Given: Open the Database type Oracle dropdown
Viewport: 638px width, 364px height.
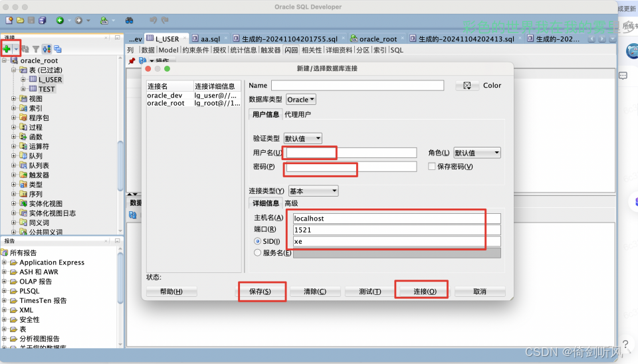Looking at the screenshot, I should pos(301,100).
